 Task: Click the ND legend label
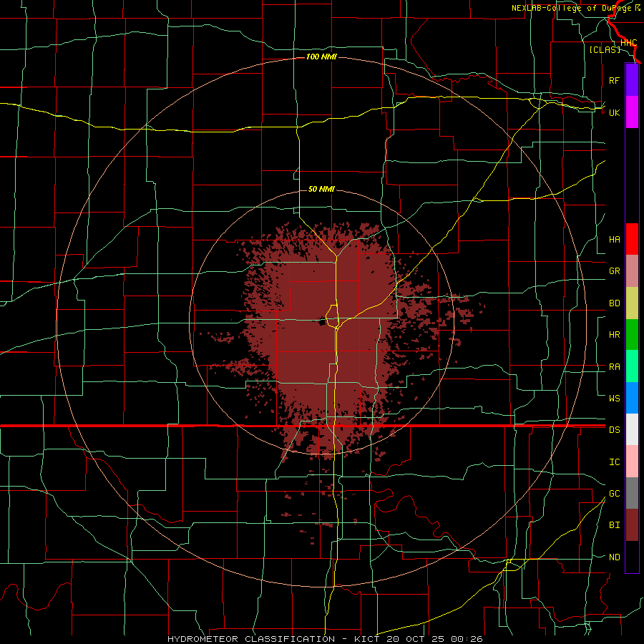[615, 557]
